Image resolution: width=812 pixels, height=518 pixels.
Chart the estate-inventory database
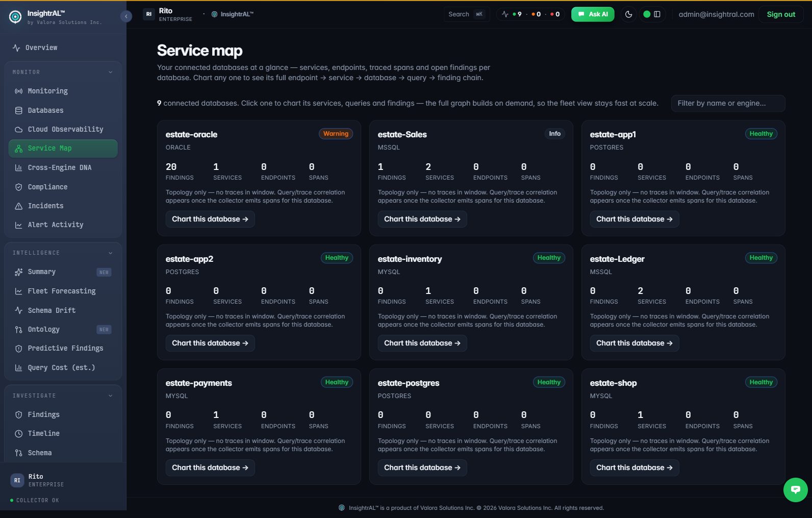click(x=422, y=343)
